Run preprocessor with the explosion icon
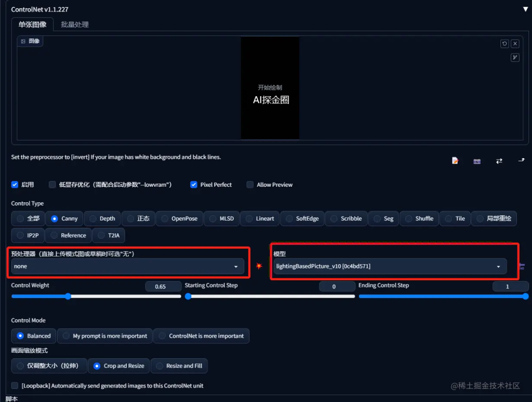 coord(259,266)
